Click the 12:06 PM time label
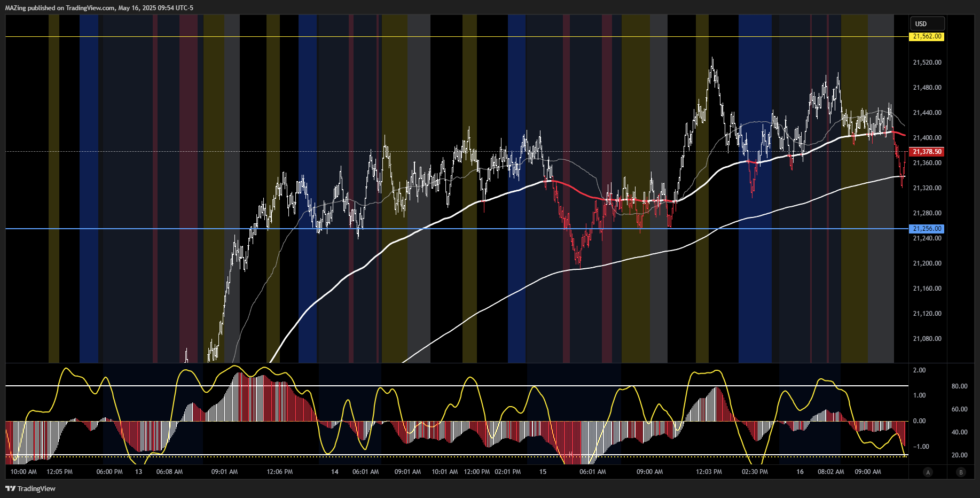The width and height of the screenshot is (980, 498). click(x=280, y=472)
